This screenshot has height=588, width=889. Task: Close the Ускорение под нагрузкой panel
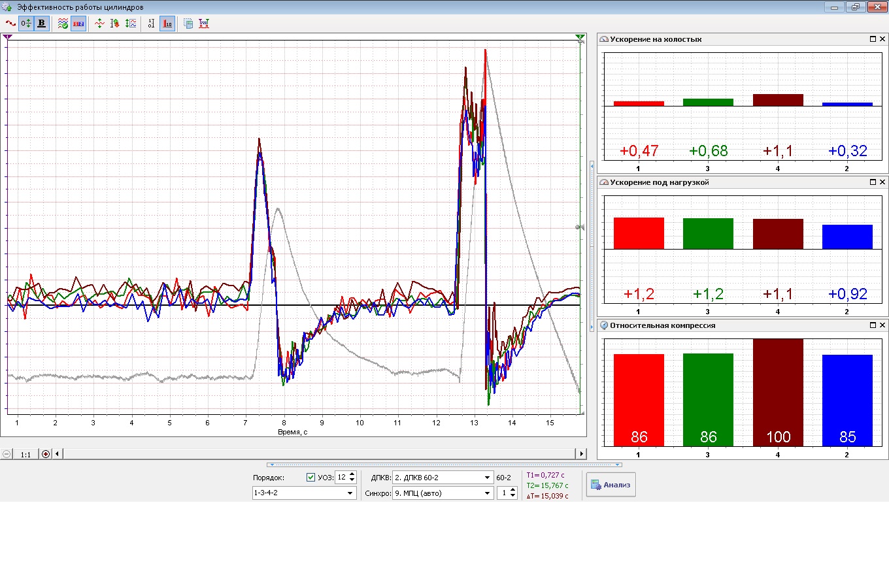click(x=882, y=182)
